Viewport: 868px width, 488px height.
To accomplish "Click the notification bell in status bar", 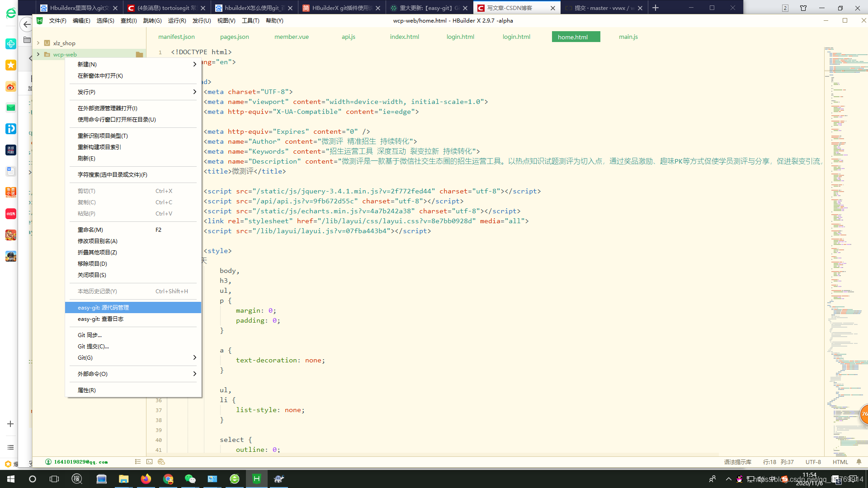I will tap(859, 462).
